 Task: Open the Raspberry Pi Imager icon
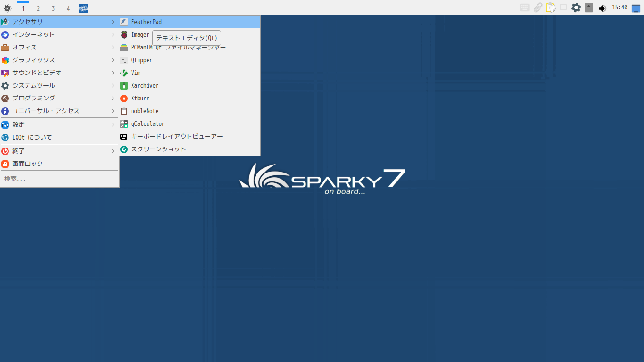pyautogui.click(x=124, y=35)
